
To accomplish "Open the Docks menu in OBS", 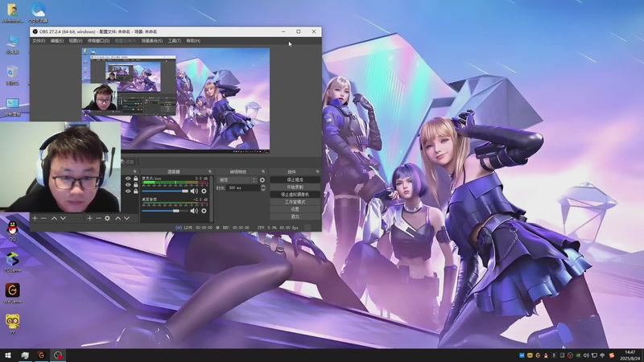I will click(98, 41).
